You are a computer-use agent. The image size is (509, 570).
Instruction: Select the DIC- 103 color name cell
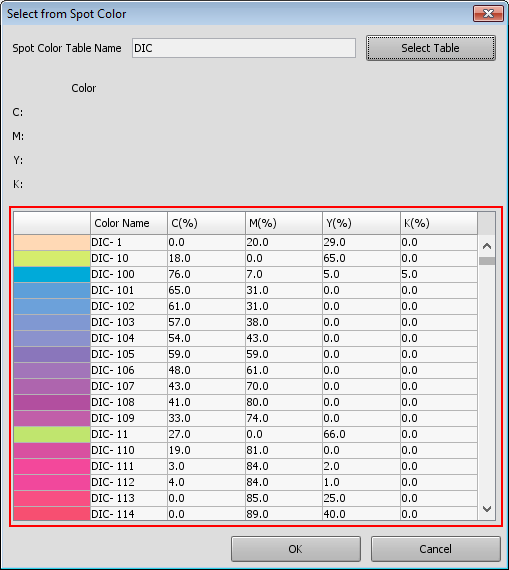click(x=129, y=322)
